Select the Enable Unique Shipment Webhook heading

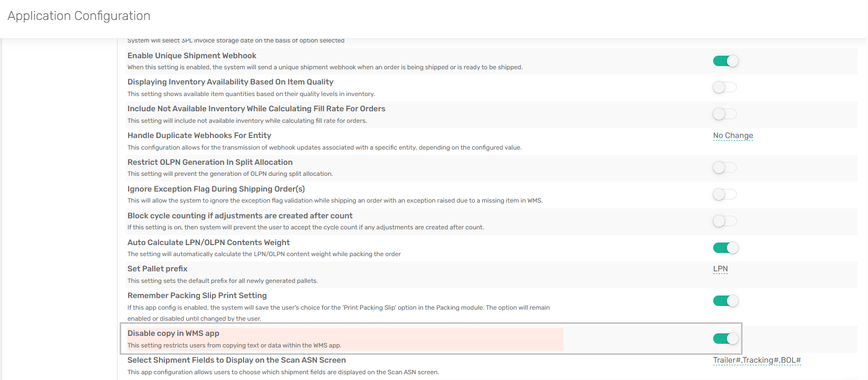click(x=192, y=56)
